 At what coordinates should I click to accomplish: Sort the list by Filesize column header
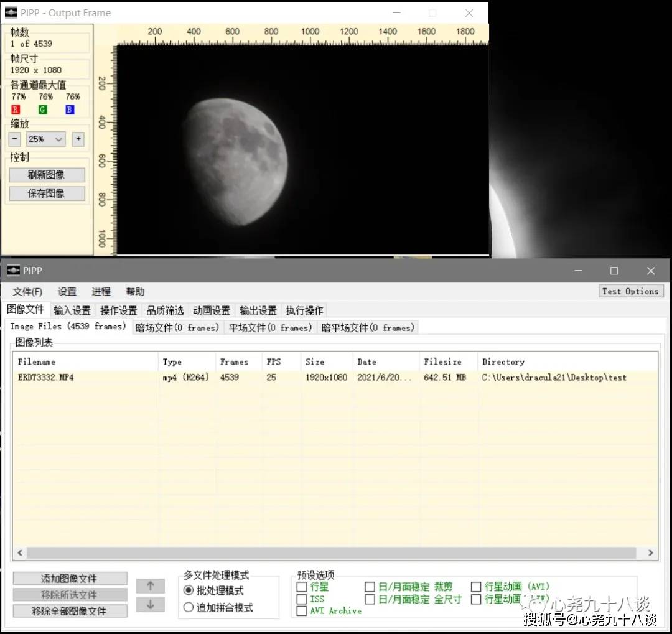tap(448, 362)
